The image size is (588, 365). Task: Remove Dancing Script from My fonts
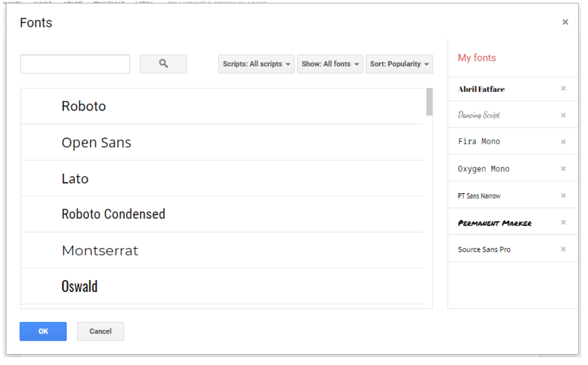click(563, 115)
